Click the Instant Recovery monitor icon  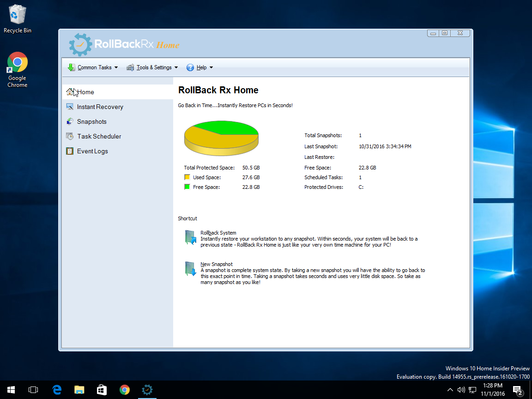[70, 107]
